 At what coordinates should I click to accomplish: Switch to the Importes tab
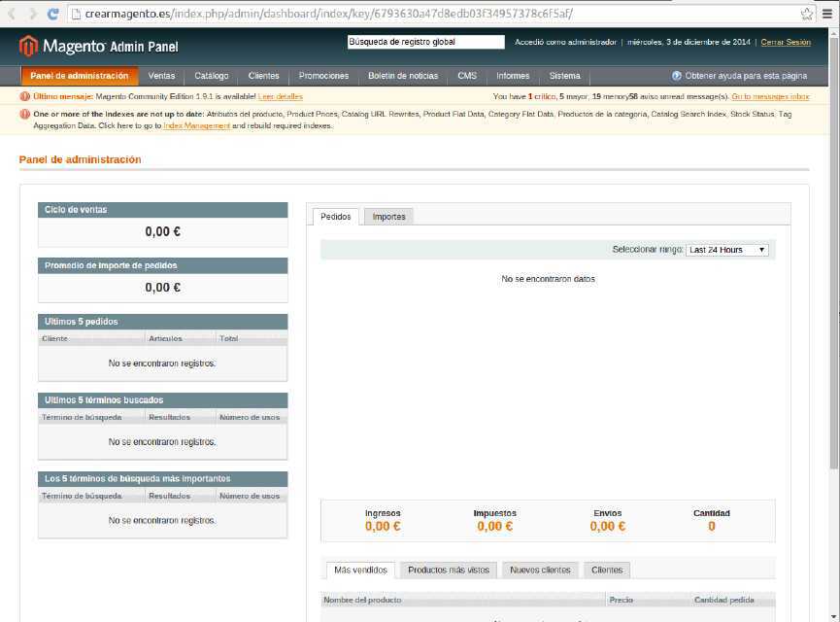388,216
